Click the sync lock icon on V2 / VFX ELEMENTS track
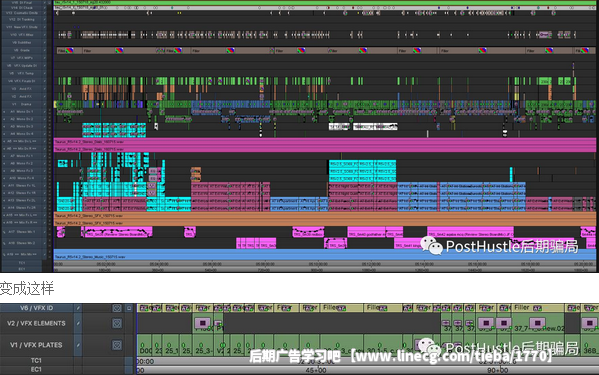 tap(117, 323)
